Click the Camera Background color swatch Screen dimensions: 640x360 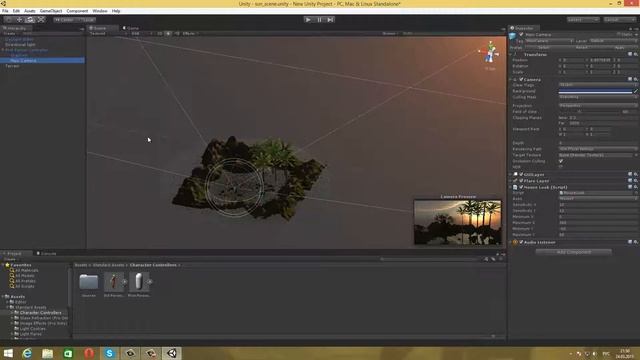click(x=595, y=91)
